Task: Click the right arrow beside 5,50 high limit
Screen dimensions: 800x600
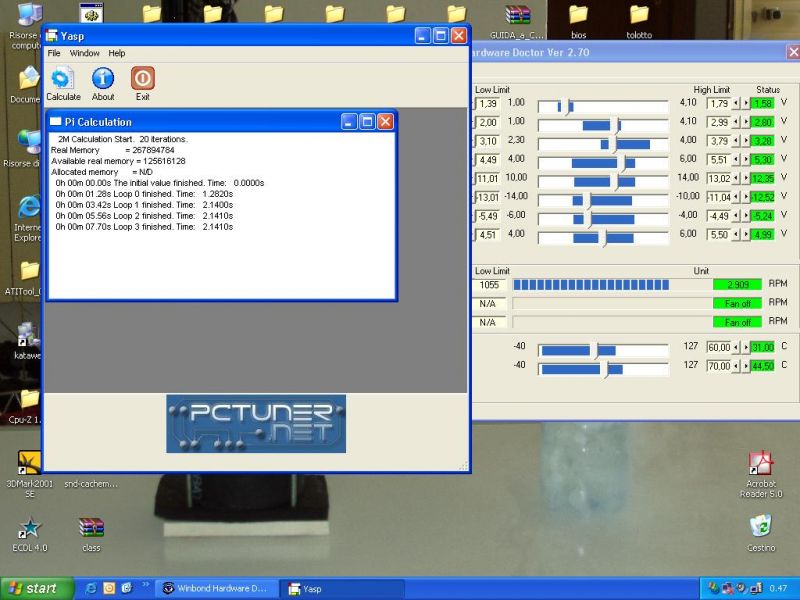Action: point(746,235)
